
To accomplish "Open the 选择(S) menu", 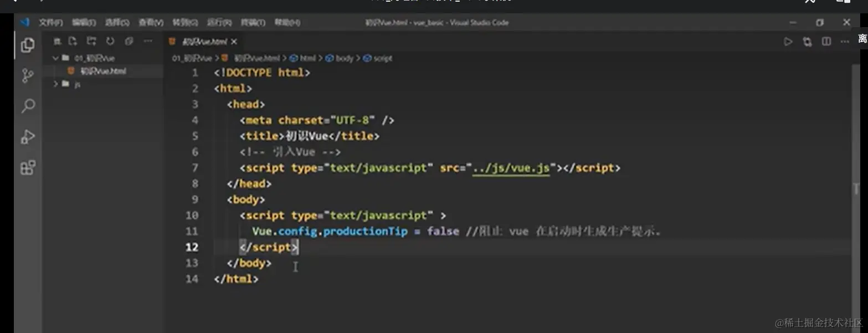I will 117,23.
